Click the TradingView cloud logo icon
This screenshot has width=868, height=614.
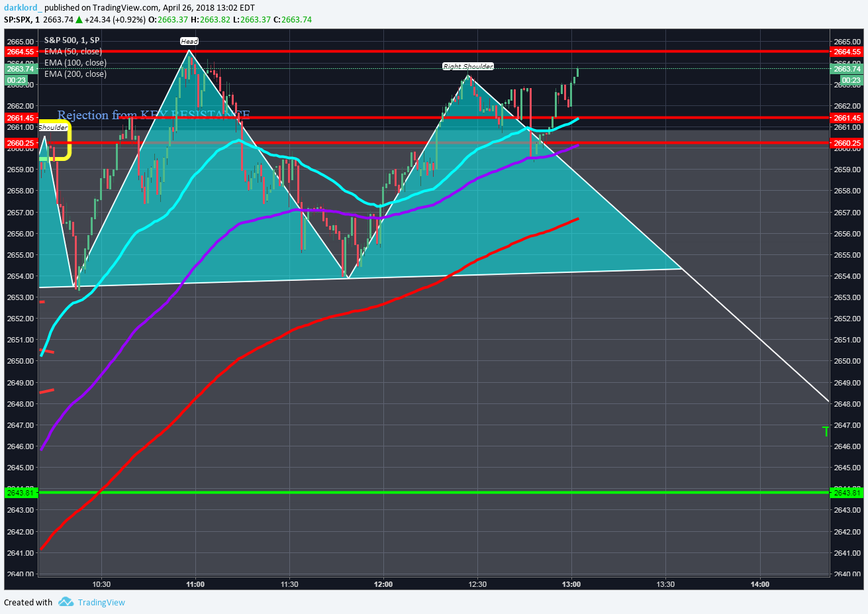pyautogui.click(x=66, y=602)
